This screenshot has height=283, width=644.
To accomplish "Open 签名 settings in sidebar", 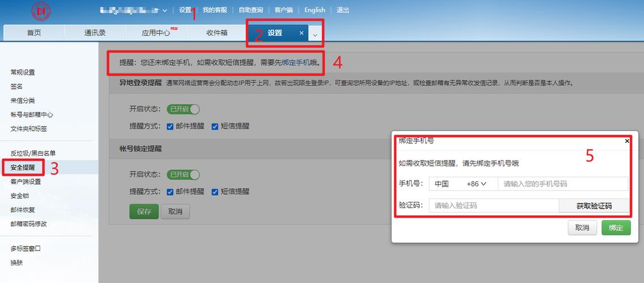I will 16,87.
